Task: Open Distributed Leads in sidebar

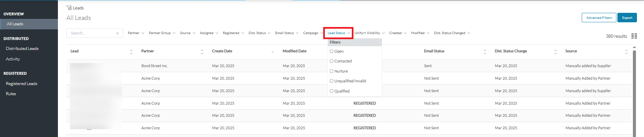Action: [22, 49]
